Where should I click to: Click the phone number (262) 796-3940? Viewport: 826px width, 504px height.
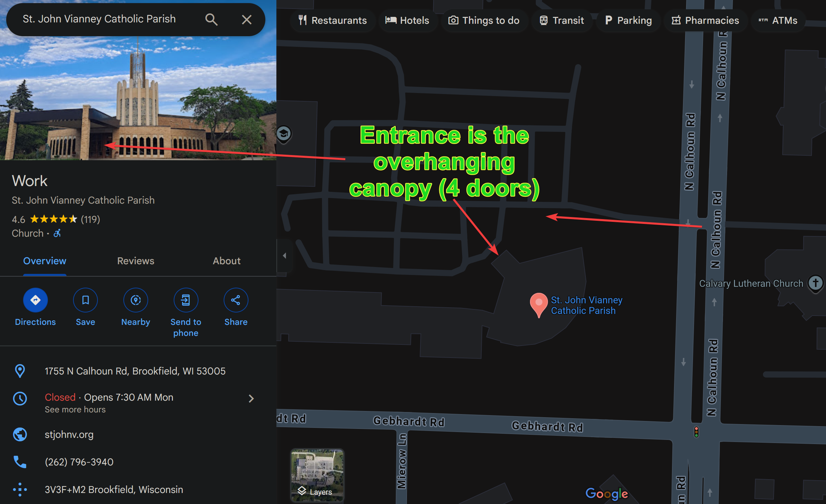click(x=79, y=462)
